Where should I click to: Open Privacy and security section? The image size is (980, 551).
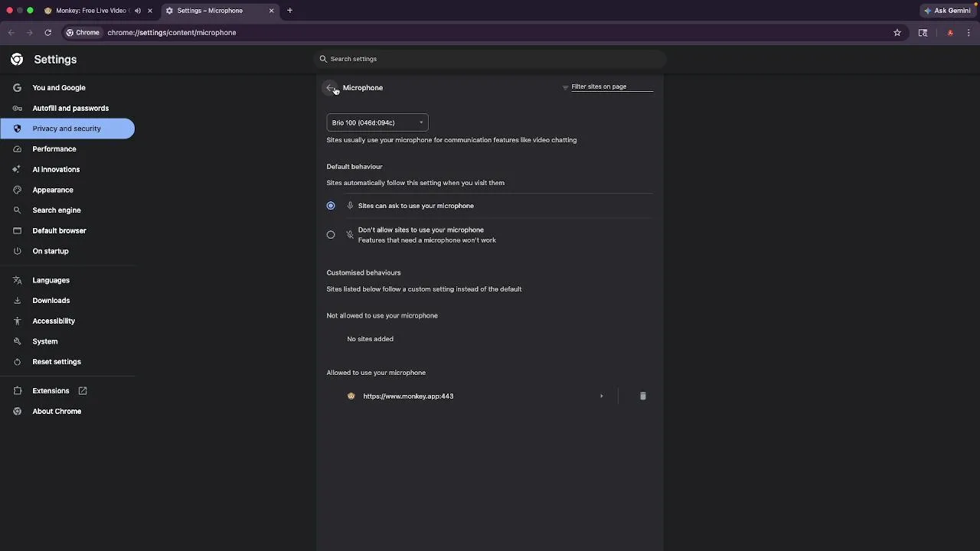(x=67, y=129)
